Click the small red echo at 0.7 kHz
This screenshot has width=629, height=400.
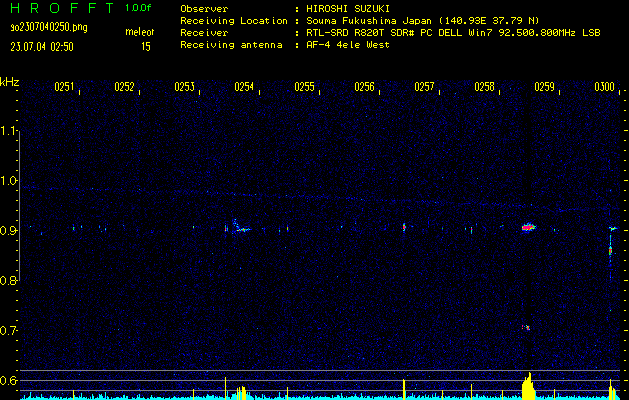point(526,326)
